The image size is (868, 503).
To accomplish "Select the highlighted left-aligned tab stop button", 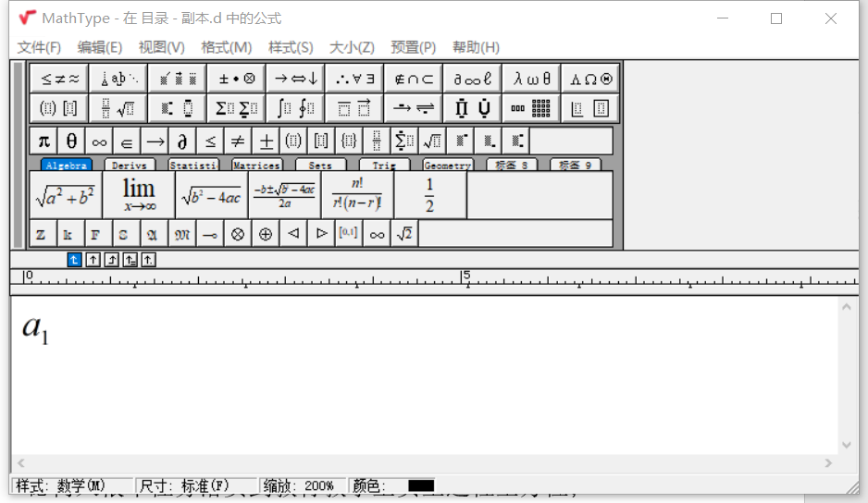I will (74, 260).
